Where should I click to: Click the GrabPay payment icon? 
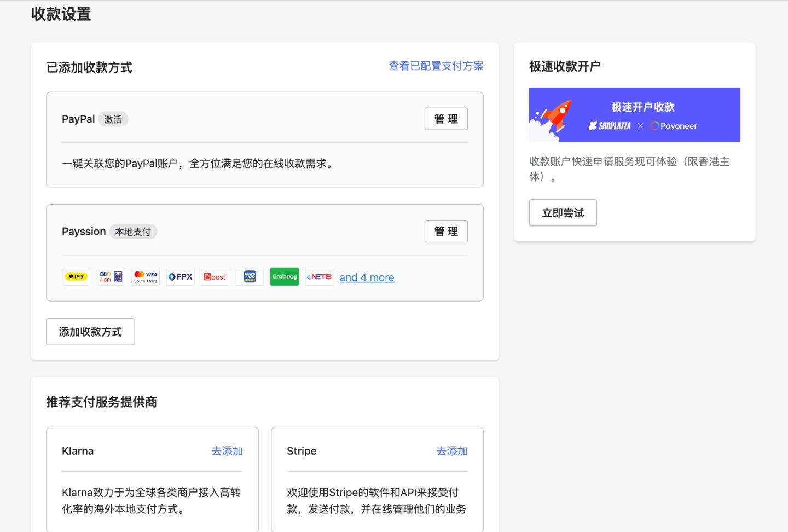click(285, 276)
